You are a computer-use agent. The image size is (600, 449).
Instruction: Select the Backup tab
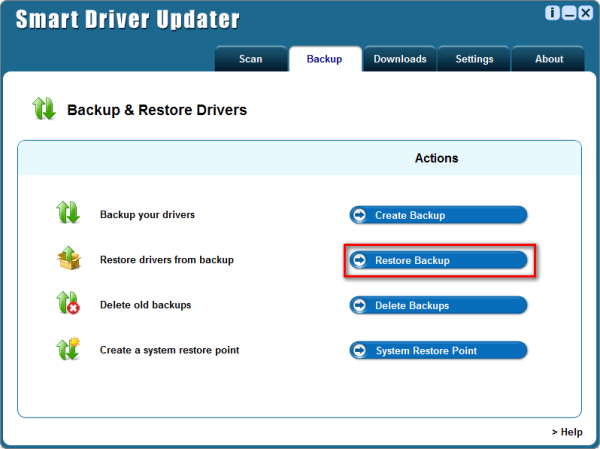(324, 59)
